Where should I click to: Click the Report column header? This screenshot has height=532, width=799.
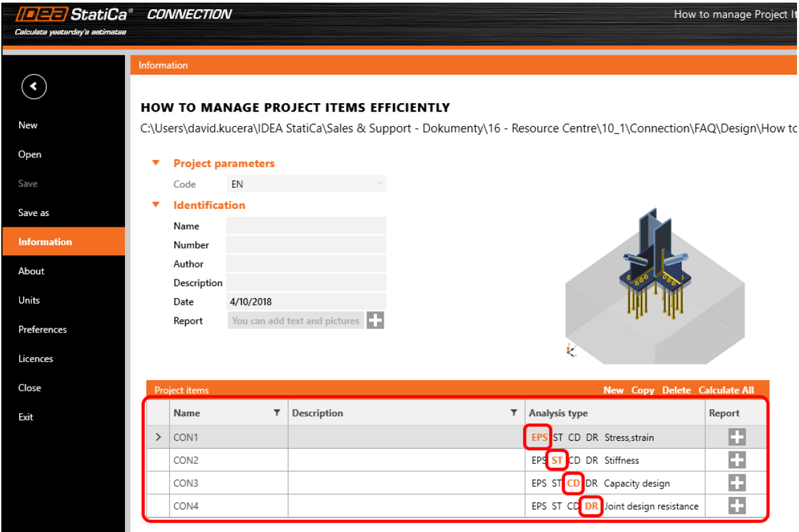(x=737, y=413)
